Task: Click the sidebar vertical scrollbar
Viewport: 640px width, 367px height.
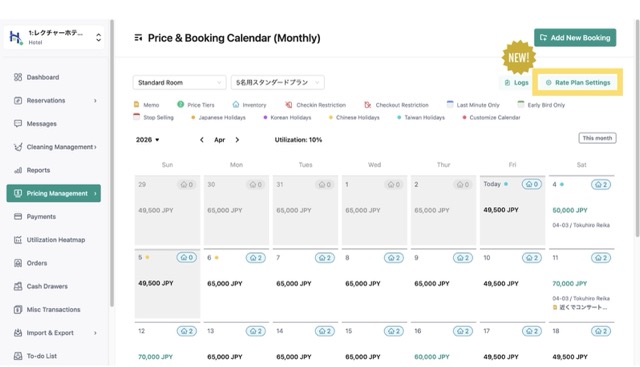Action: [x=112, y=163]
